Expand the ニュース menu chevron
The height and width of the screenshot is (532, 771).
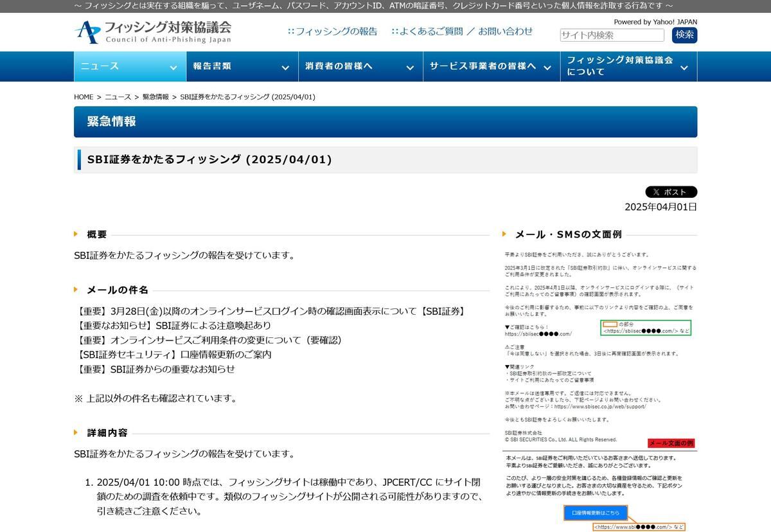point(173,67)
